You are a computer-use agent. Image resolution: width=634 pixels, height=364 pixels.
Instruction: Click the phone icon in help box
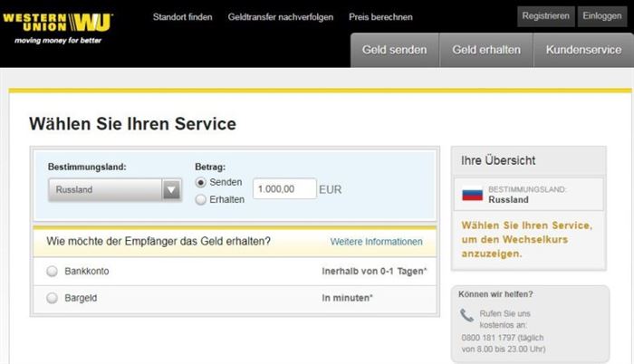coord(466,315)
